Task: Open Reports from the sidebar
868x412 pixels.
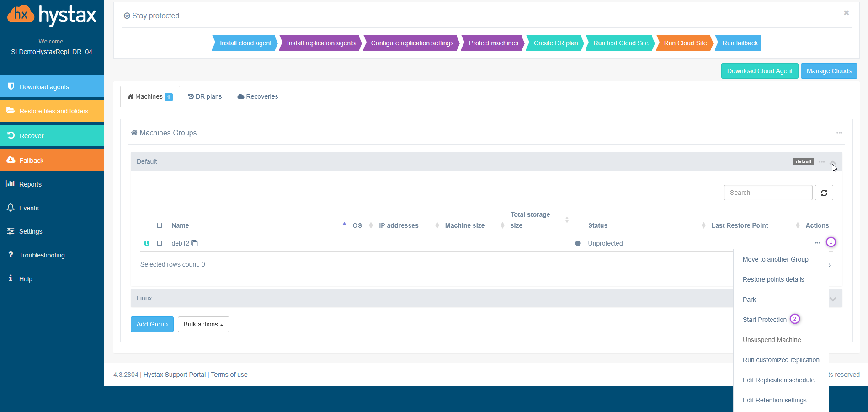Action: pos(30,184)
